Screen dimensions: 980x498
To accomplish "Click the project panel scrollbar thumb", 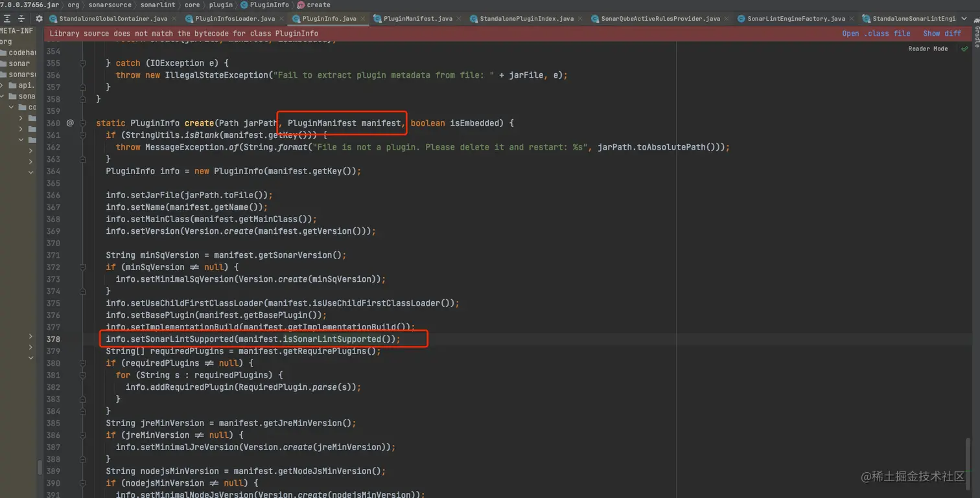I will click(x=40, y=468).
